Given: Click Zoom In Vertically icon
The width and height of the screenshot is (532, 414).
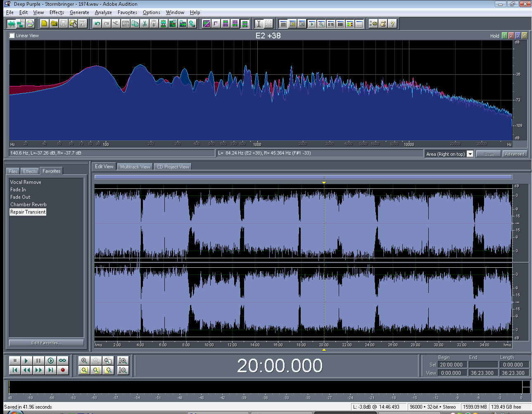Looking at the screenshot, I should (x=123, y=361).
